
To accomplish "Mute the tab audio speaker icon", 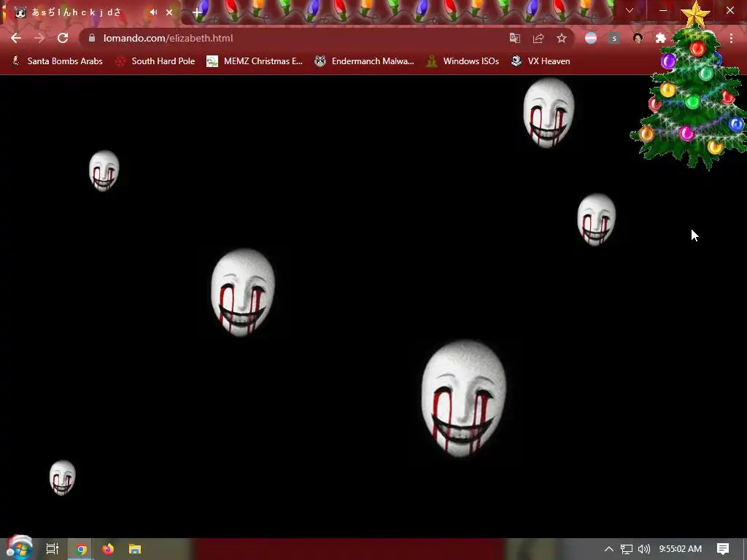I will coord(153,12).
